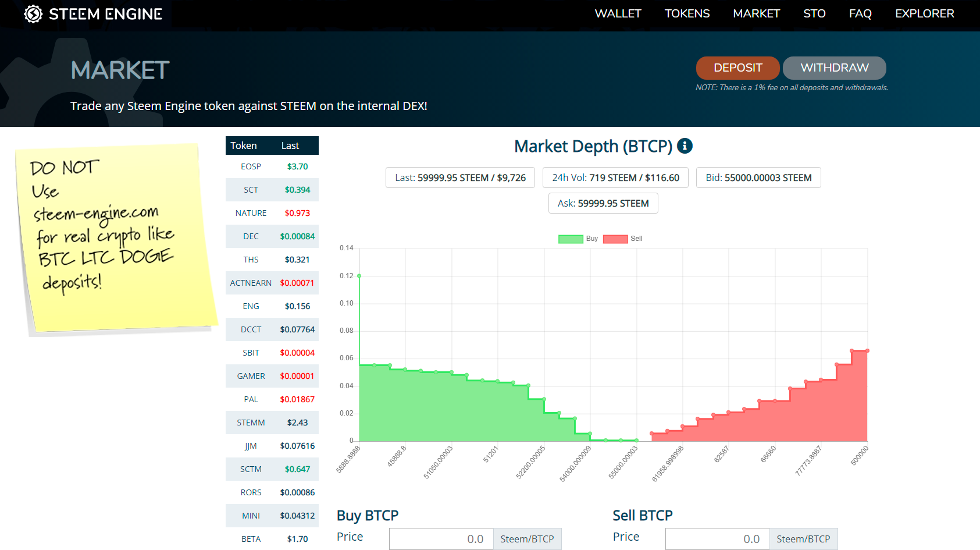980x550 pixels.
Task: Click the DEPOSIT button
Action: (x=737, y=68)
